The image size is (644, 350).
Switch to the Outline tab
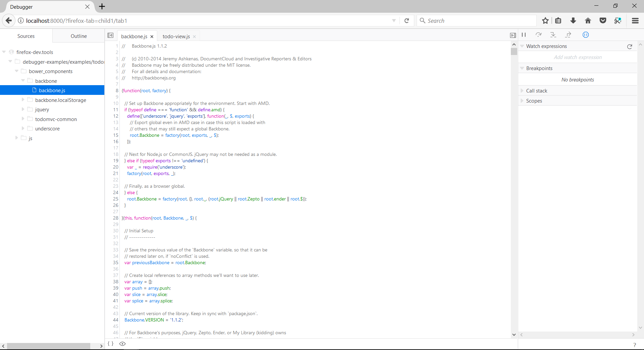pyautogui.click(x=78, y=36)
